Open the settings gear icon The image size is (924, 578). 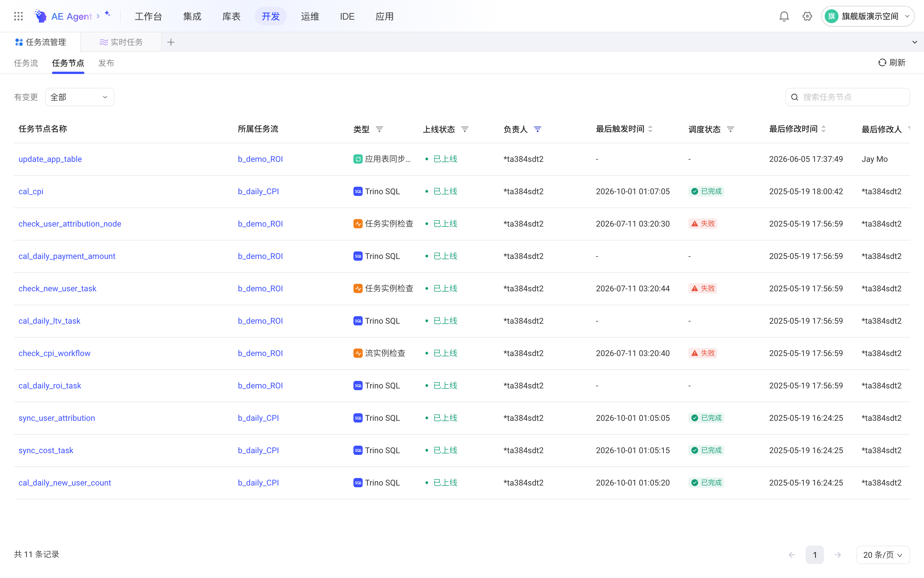click(807, 16)
